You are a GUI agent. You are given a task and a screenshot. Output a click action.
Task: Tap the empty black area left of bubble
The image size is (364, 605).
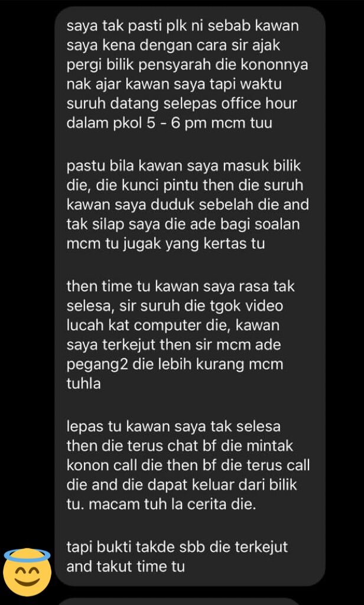27,270
